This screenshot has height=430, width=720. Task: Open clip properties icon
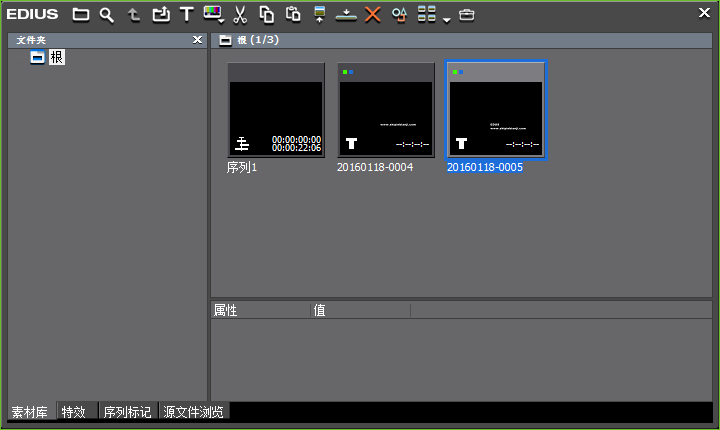click(x=399, y=15)
